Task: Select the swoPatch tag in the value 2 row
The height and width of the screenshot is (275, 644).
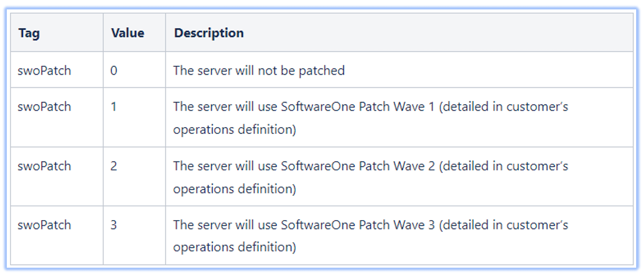Action: [44, 166]
